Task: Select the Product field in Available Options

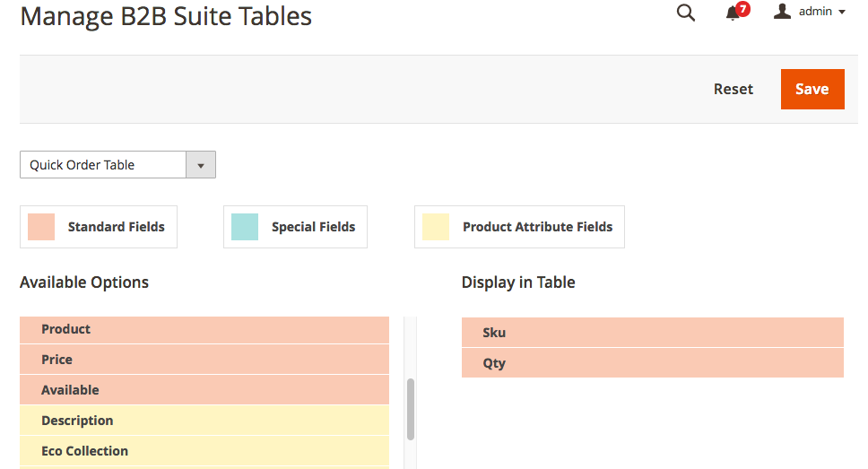Action: click(x=204, y=329)
